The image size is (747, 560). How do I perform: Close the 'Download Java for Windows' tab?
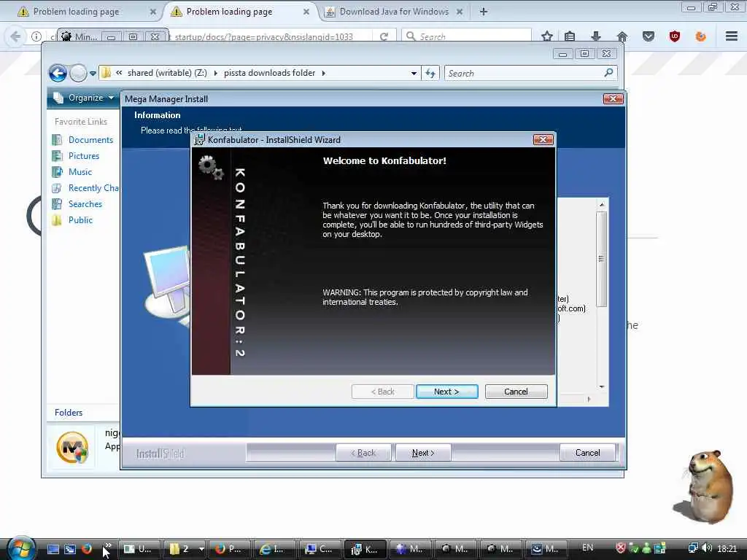click(x=460, y=12)
